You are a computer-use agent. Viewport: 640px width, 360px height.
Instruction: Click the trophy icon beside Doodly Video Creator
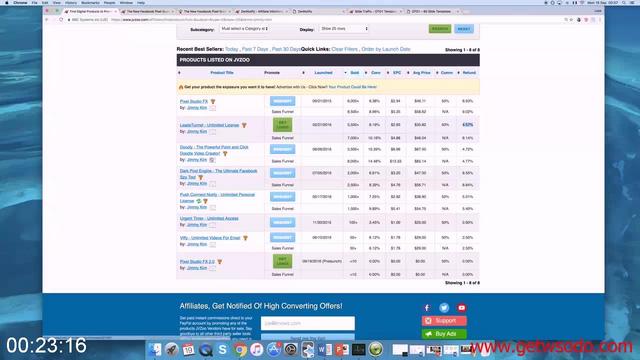coord(225,153)
